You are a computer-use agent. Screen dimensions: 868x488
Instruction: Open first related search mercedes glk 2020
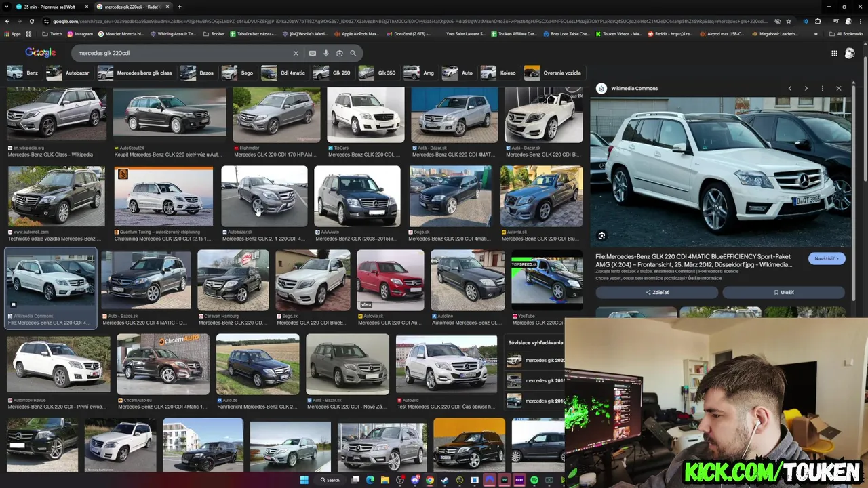(537, 361)
